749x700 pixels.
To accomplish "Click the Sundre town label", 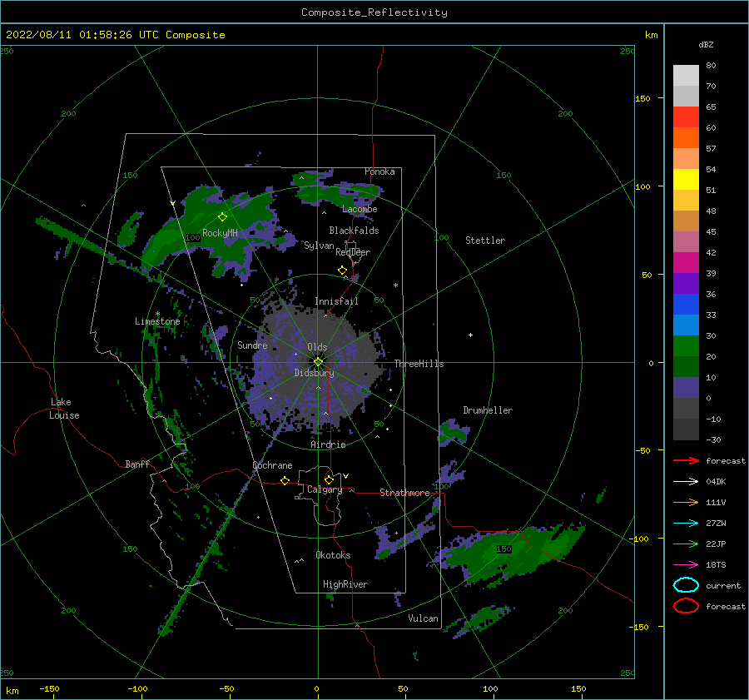I will (252, 345).
